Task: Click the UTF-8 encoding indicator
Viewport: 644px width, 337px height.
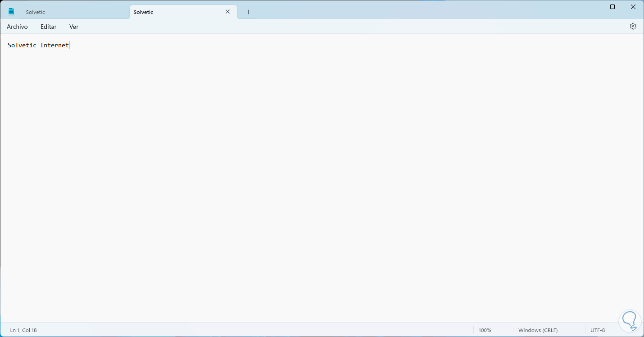Action: pyautogui.click(x=597, y=330)
